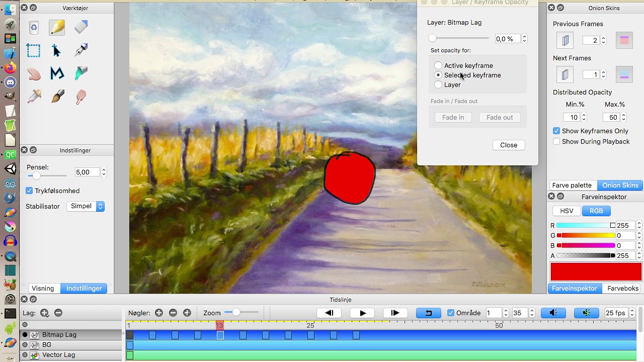Select the Brush tool
The width and height of the screenshot is (644, 362).
pyautogui.click(x=57, y=97)
